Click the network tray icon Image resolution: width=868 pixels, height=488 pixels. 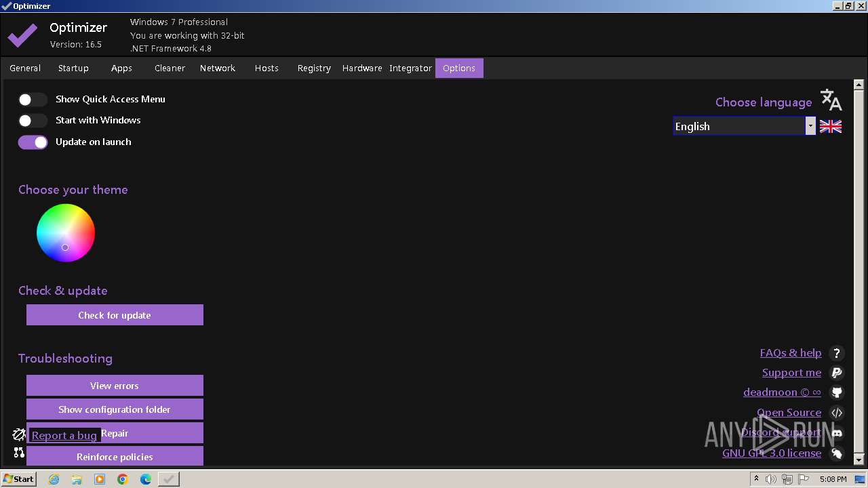787,479
